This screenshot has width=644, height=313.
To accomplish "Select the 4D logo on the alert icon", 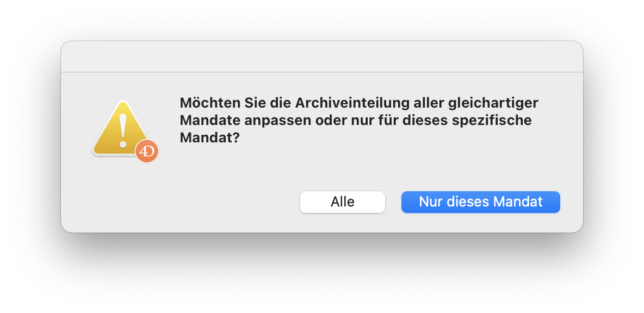I will point(147,151).
